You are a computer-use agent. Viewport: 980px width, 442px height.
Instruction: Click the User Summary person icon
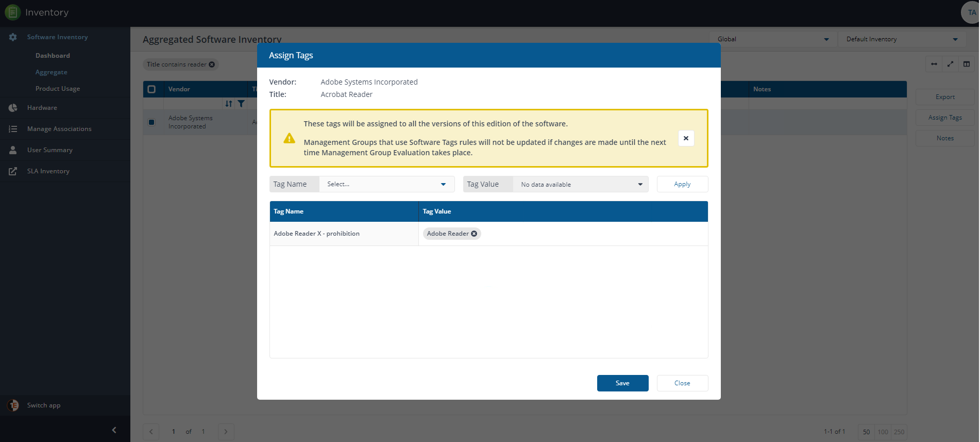(13, 150)
